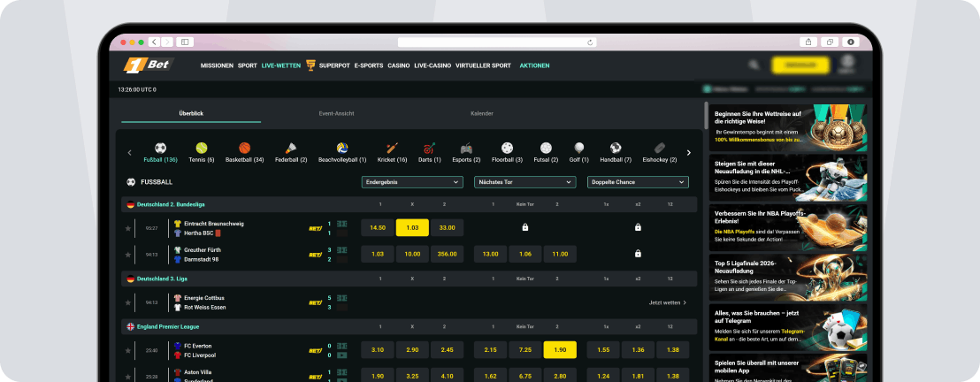
Task: Switch to the Kalender tab
Action: (x=482, y=114)
